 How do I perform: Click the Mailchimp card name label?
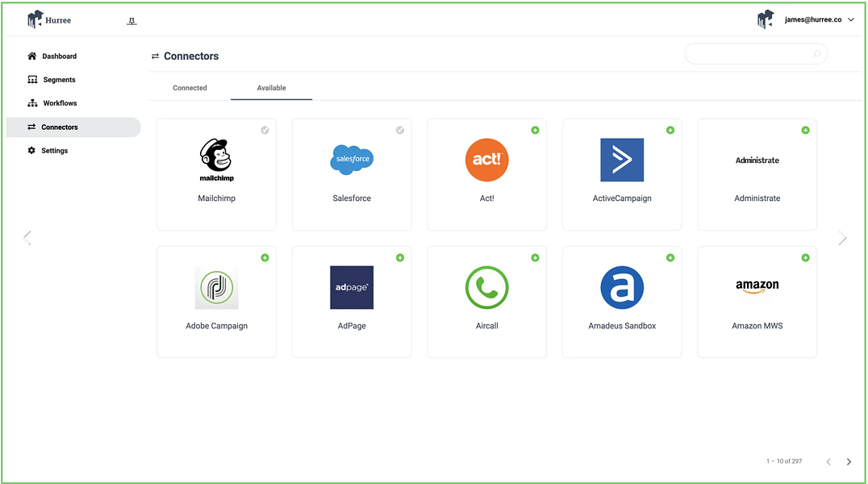tap(216, 198)
